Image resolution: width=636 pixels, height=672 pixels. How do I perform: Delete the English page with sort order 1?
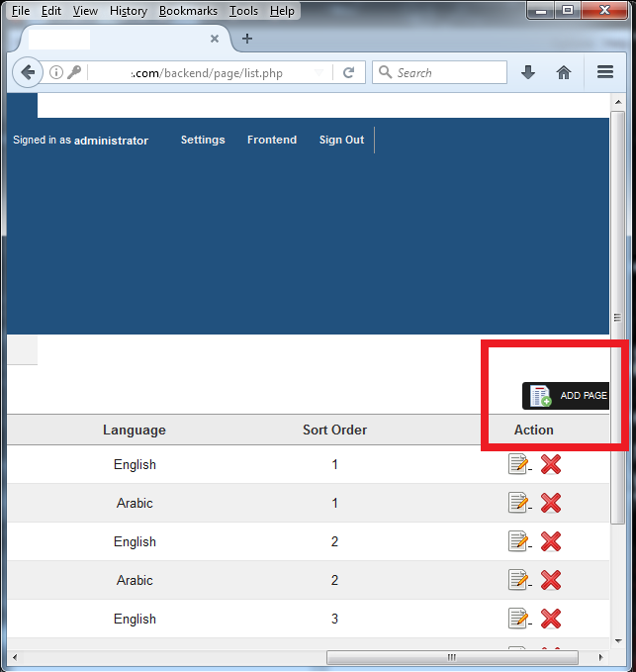click(551, 464)
